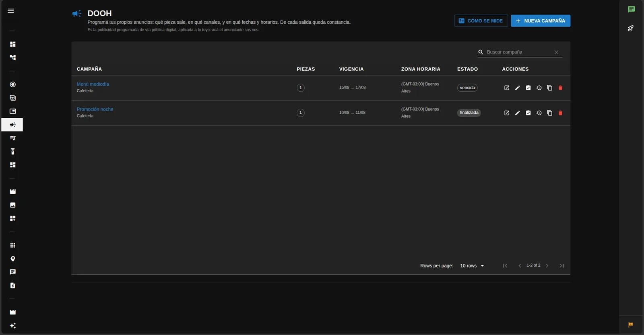
Task: Open Menú mediodía in new window icon
Action: [507, 88]
